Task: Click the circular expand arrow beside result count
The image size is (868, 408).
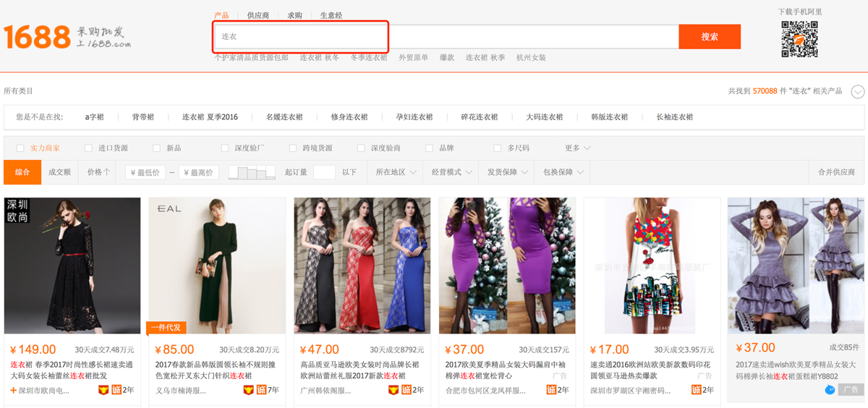Action: 858,92
